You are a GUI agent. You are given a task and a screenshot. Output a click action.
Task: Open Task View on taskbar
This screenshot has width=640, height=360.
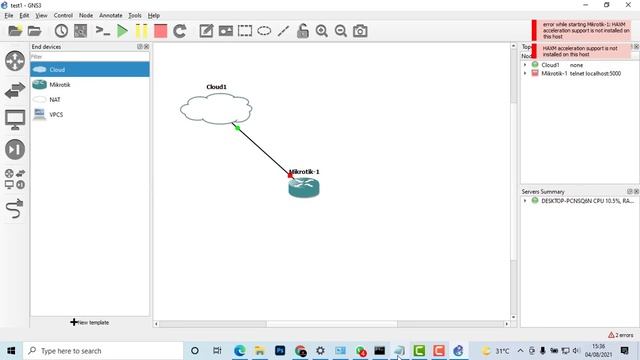217,351
